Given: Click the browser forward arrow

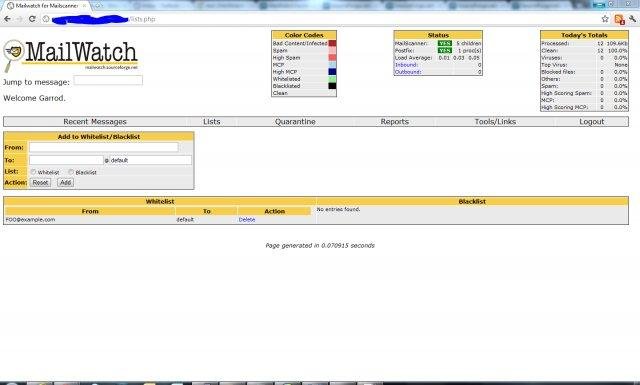Looking at the screenshot, I should tap(19, 19).
